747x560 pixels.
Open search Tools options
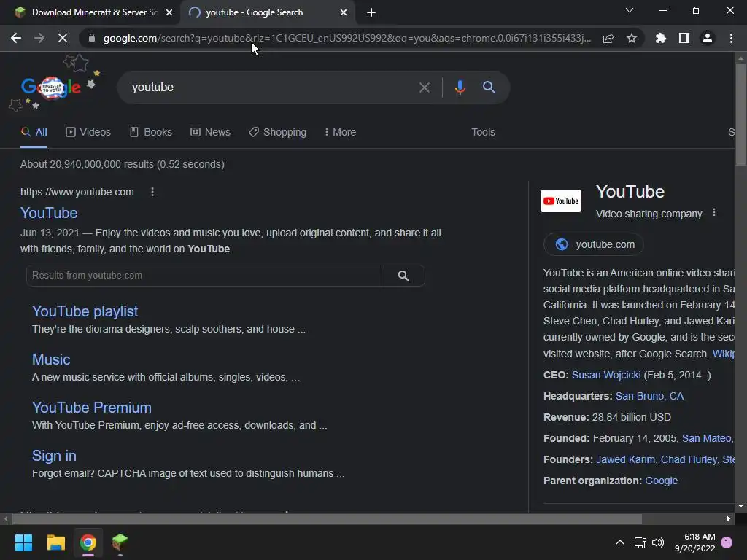point(483,133)
